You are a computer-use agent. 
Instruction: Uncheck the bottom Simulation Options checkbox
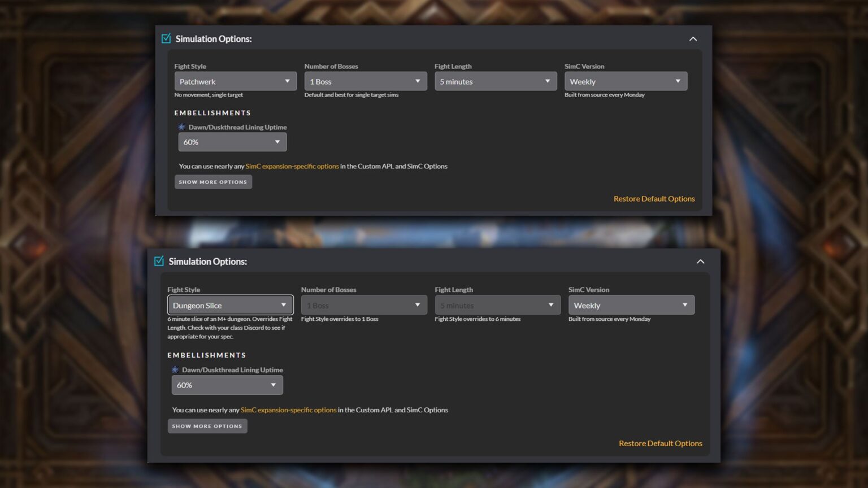[x=158, y=261]
